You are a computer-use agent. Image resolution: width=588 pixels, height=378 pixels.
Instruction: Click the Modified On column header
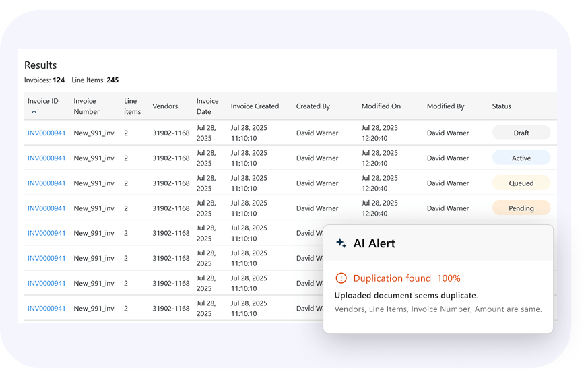click(x=381, y=106)
